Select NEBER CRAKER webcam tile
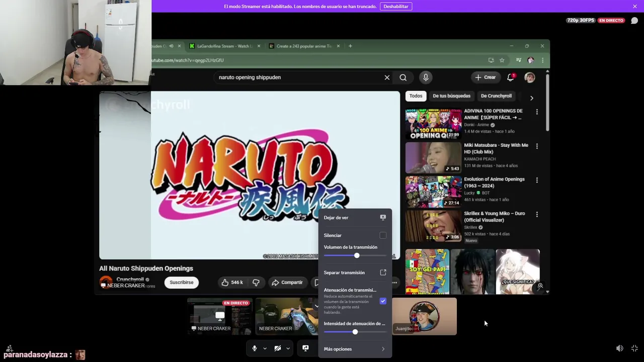The width and height of the screenshot is (644, 362). pyautogui.click(x=287, y=316)
